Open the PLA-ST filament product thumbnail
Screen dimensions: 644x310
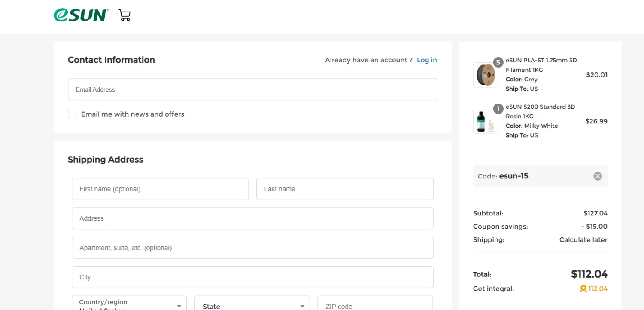pos(486,75)
